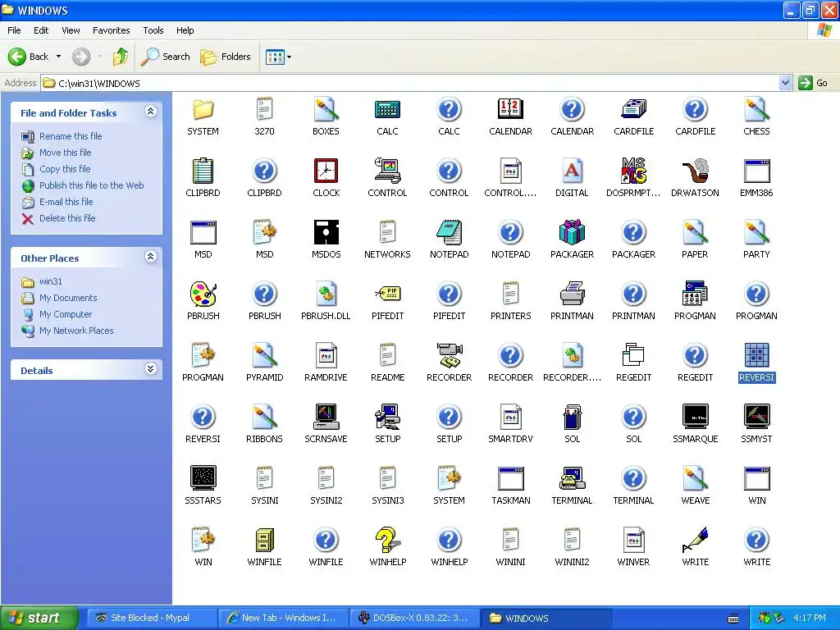
Task: Click Copy this file link
Action: 65,169
